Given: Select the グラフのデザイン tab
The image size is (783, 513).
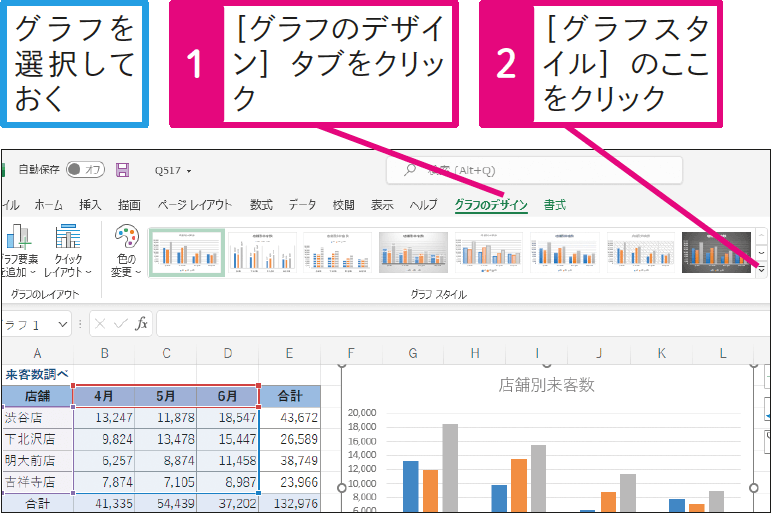Looking at the screenshot, I should pos(491,205).
